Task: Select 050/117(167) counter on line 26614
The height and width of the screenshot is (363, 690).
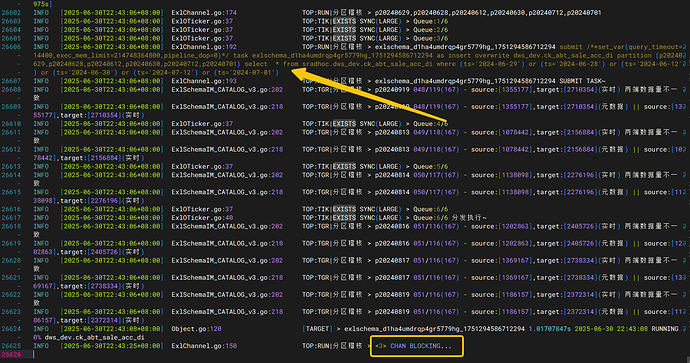Action: tap(436, 175)
